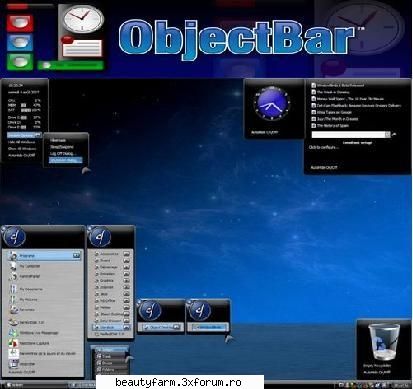Click the globe logo atop the Programs submenu
This screenshot has height=389, width=413.
coord(99,237)
